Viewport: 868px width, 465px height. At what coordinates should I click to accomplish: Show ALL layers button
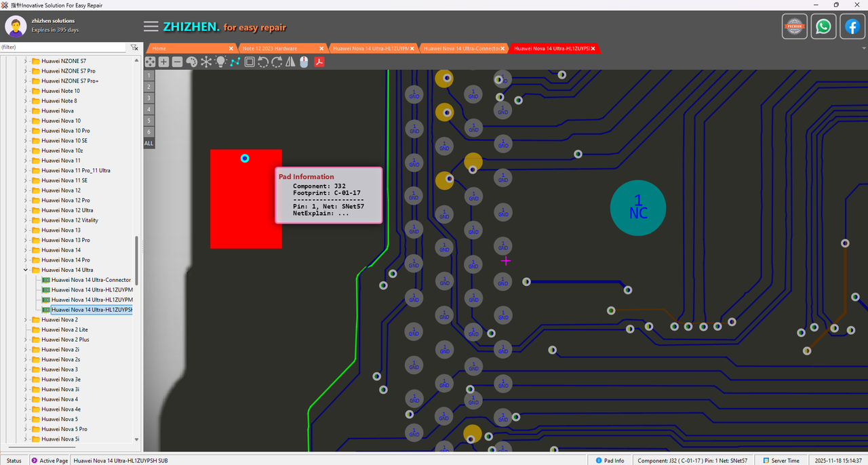click(x=149, y=144)
